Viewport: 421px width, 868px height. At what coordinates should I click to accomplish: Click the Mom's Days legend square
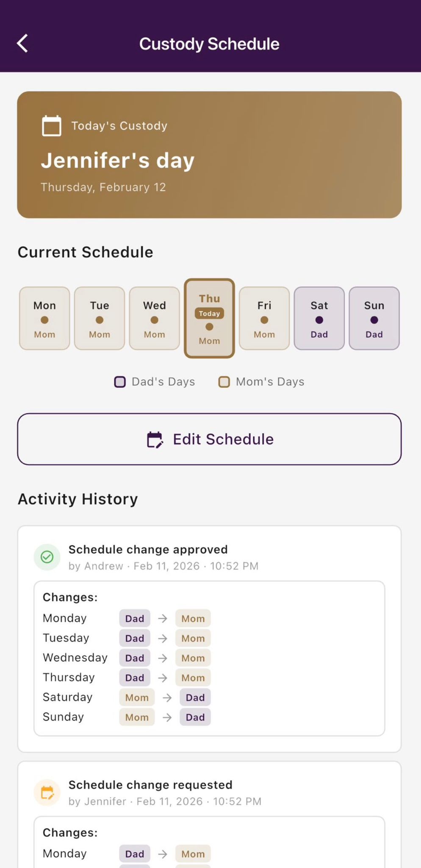point(224,382)
